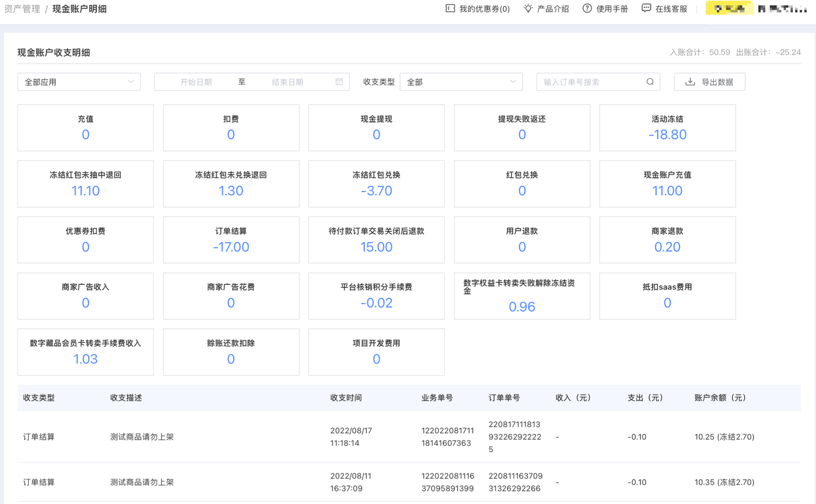Viewport: 816px width, 504px height.
Task: Open the 使用手册 menu item
Action: click(x=612, y=9)
